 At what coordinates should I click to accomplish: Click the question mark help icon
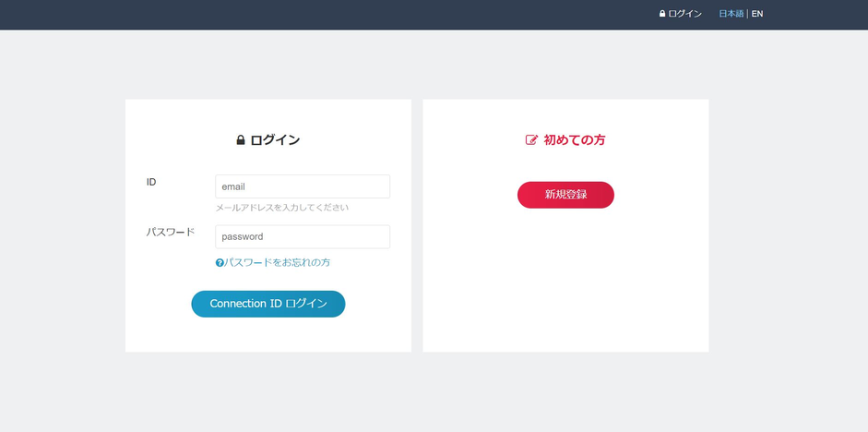pos(220,263)
